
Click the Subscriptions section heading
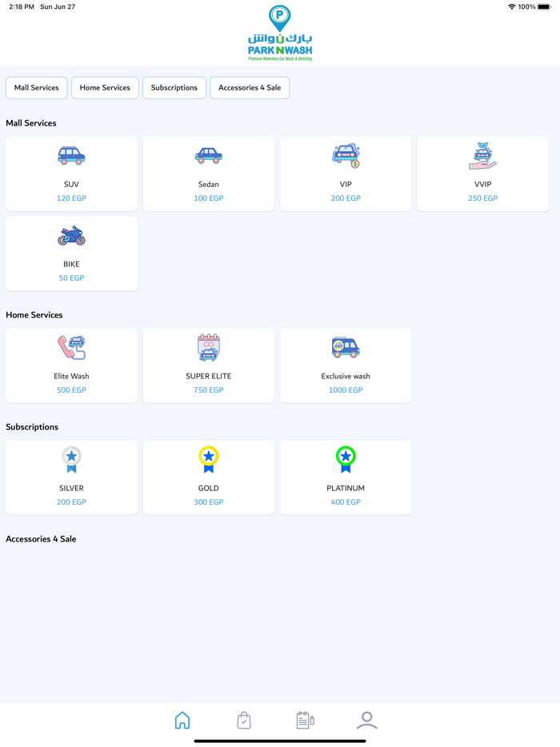click(x=32, y=427)
